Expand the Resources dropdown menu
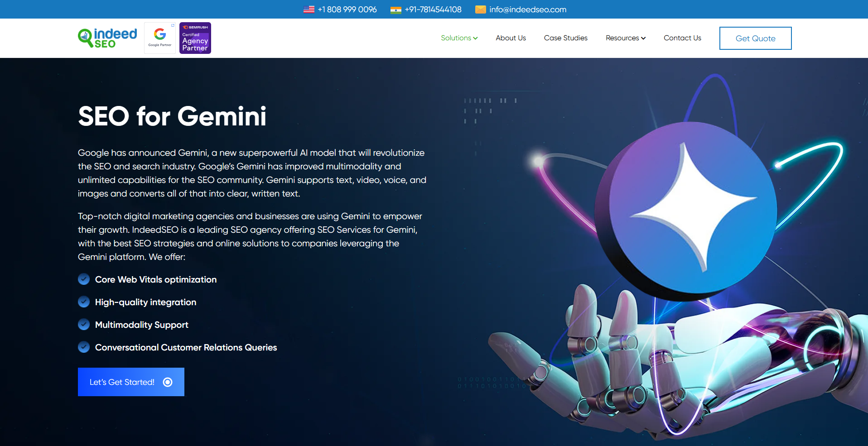868x446 pixels. [x=626, y=38]
